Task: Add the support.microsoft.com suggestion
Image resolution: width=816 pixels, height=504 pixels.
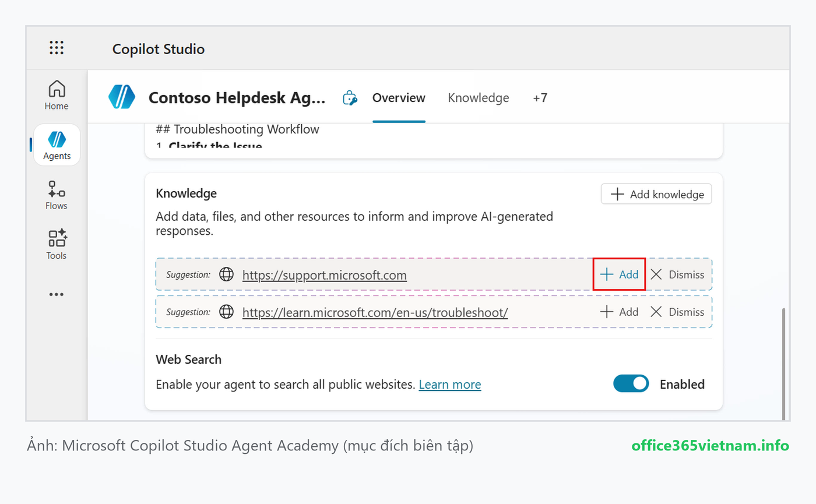Action: 619,274
